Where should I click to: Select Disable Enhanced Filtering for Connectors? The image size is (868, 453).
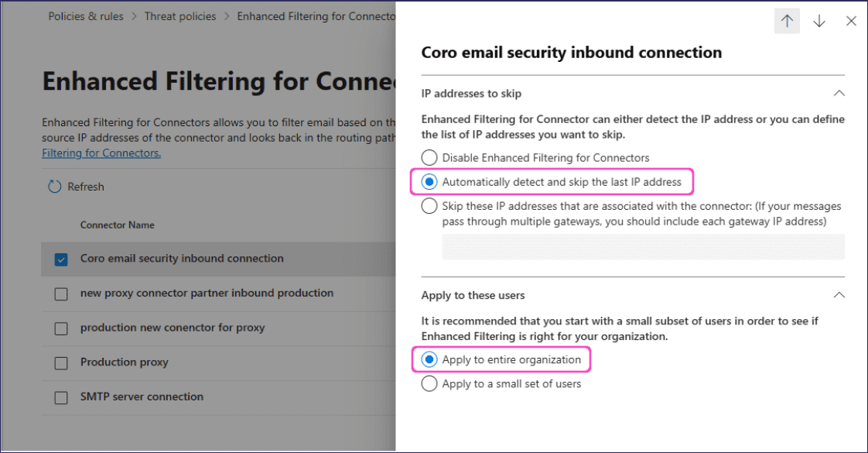[x=429, y=156]
